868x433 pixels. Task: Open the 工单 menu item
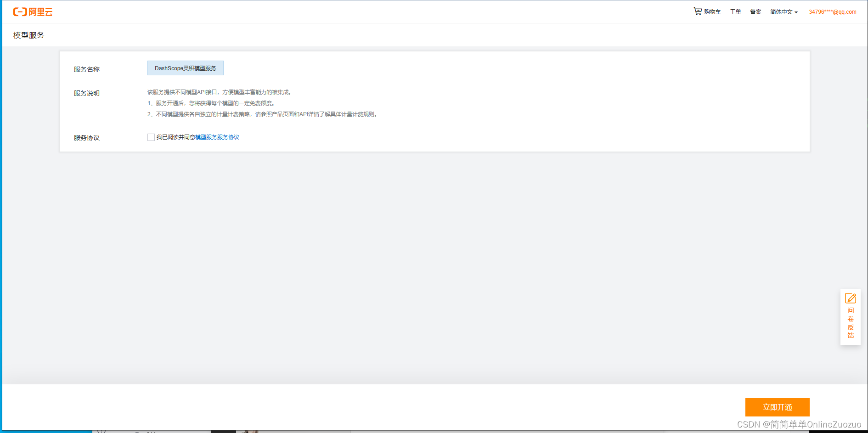click(735, 12)
